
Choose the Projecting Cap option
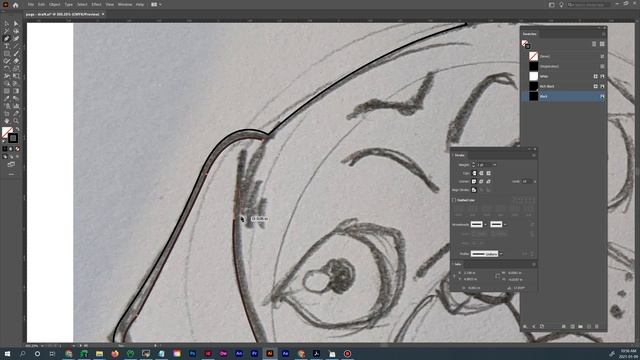click(489, 173)
